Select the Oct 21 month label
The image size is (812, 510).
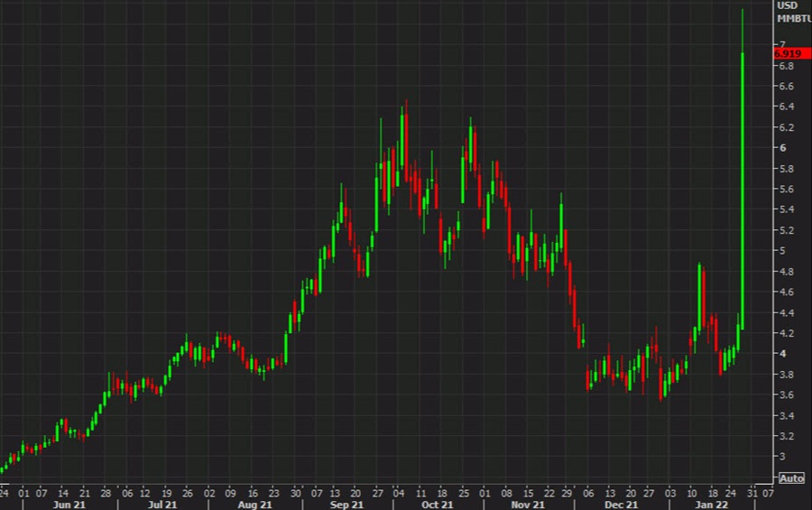(437, 505)
